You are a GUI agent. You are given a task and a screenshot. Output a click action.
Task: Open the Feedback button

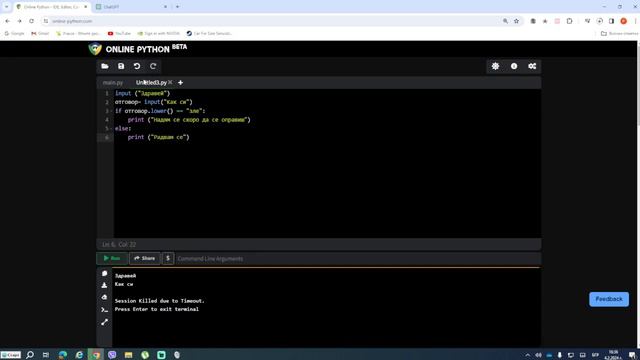coord(609,299)
